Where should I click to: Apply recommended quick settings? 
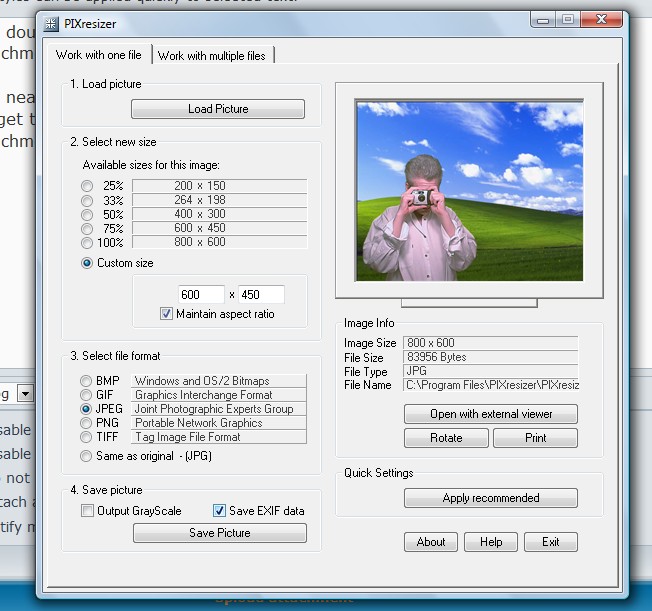(x=491, y=498)
